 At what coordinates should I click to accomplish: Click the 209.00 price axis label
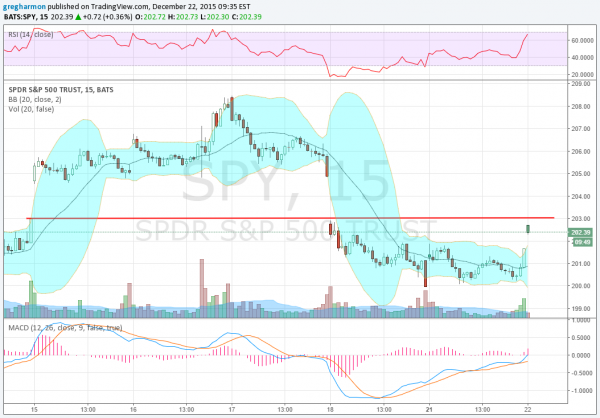(581, 83)
